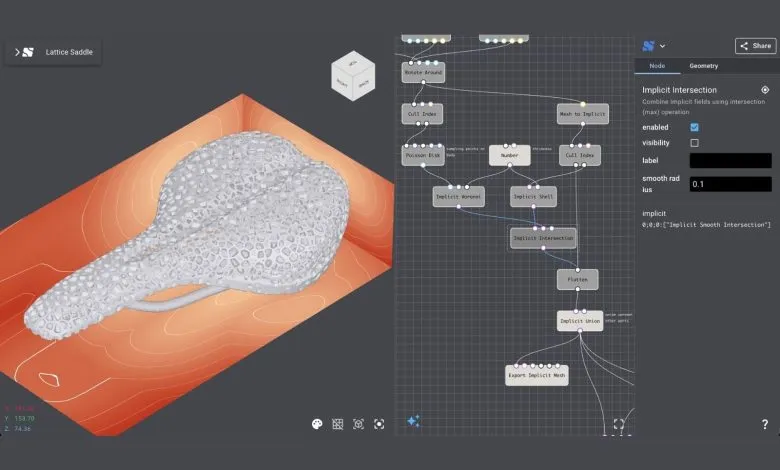Expand the Lattice Saddle project sidebar chevron
Image resolution: width=780 pixels, height=470 pixels.
coord(17,52)
